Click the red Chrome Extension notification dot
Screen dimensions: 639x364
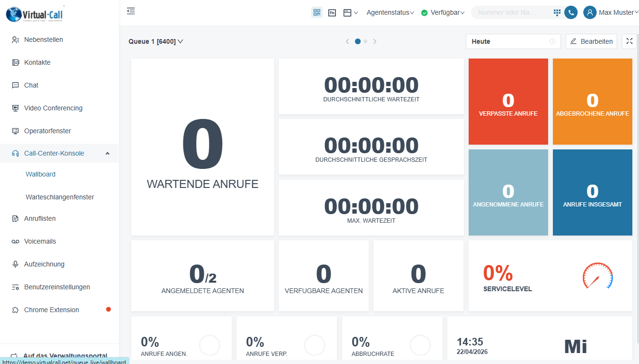coord(108,310)
